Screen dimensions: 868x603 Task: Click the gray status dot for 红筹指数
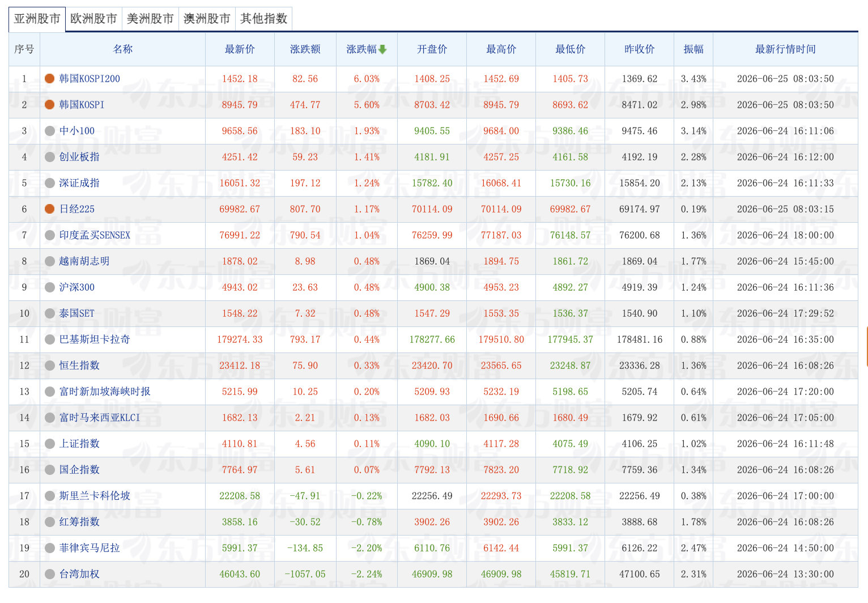(49, 522)
